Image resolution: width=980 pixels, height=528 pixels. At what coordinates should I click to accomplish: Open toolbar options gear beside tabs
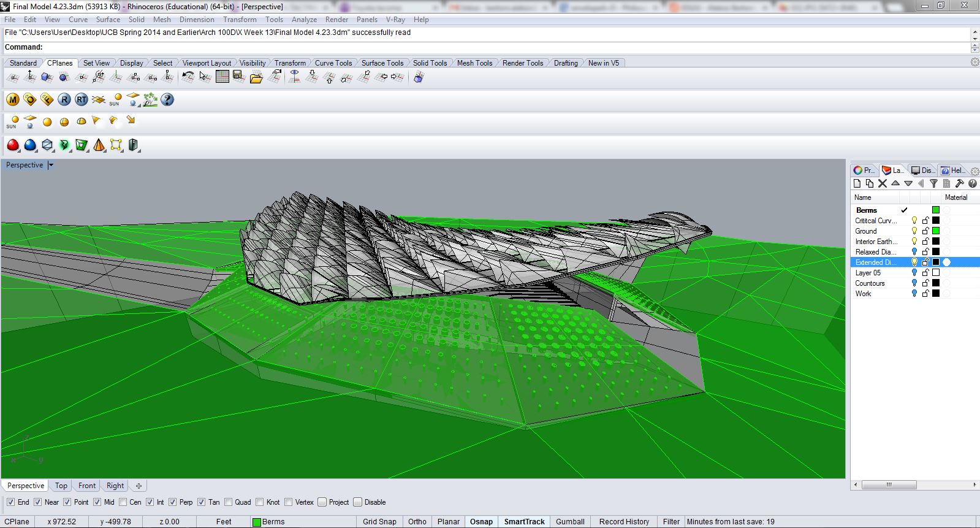click(974, 63)
